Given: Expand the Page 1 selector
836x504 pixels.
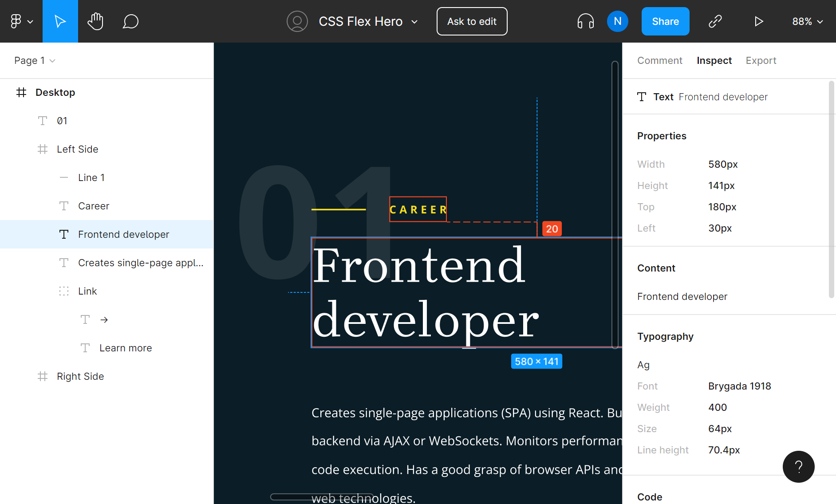Looking at the screenshot, I should pyautogui.click(x=35, y=61).
